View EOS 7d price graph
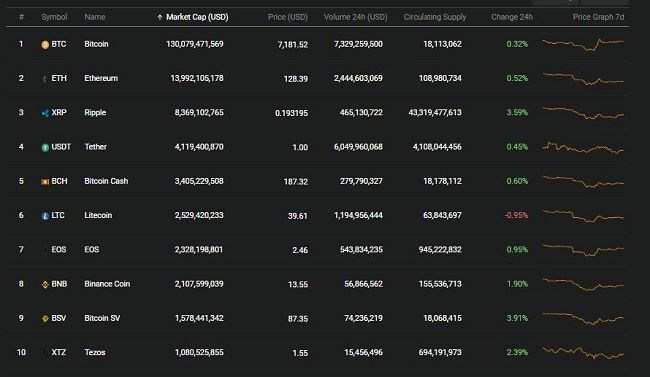 coord(583,250)
